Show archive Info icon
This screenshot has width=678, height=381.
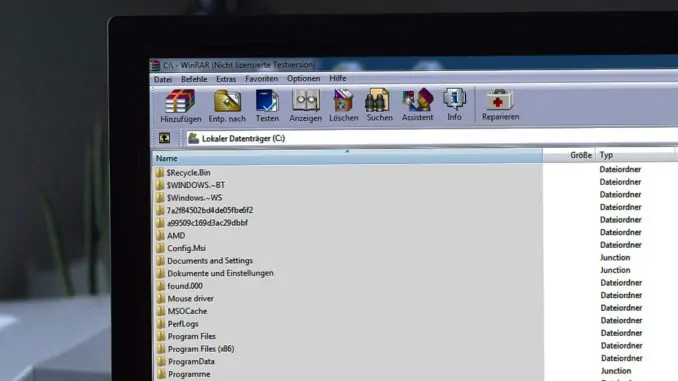click(454, 99)
